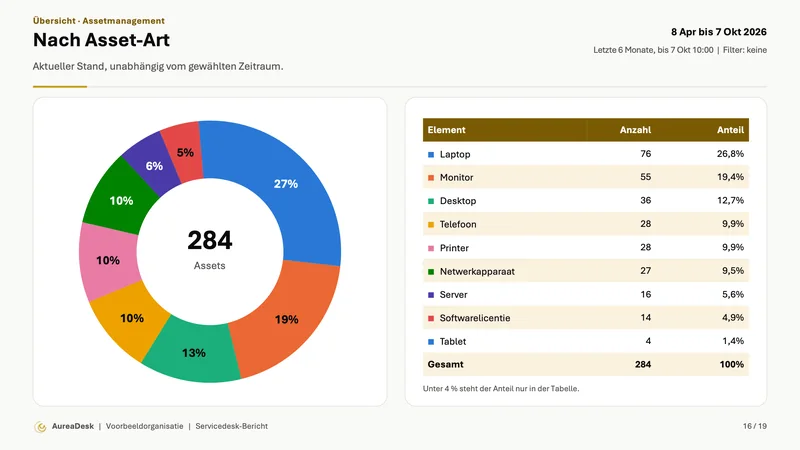Click the Übersicht · Assetmanagement breadcrumb
Screen dimensions: 800x450
point(98,21)
